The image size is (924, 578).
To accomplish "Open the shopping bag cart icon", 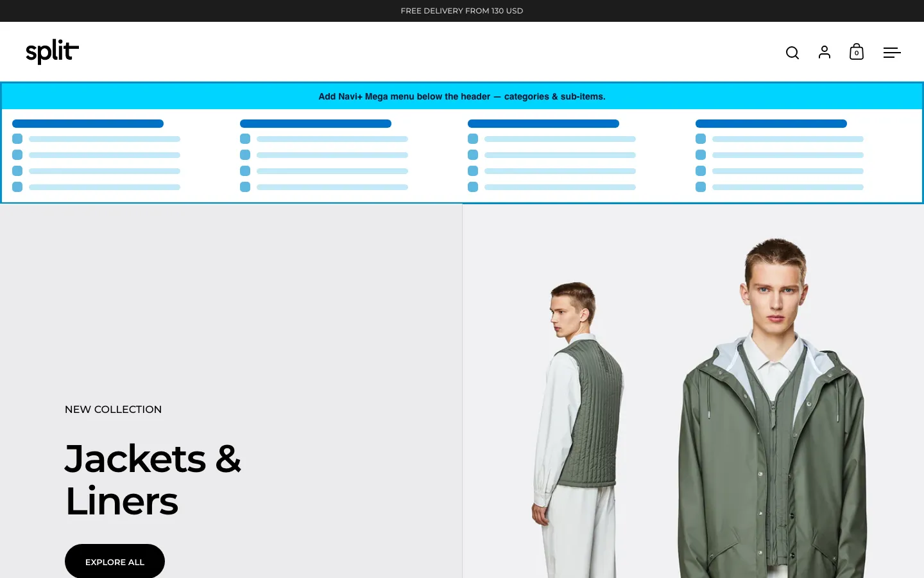I will [857, 52].
